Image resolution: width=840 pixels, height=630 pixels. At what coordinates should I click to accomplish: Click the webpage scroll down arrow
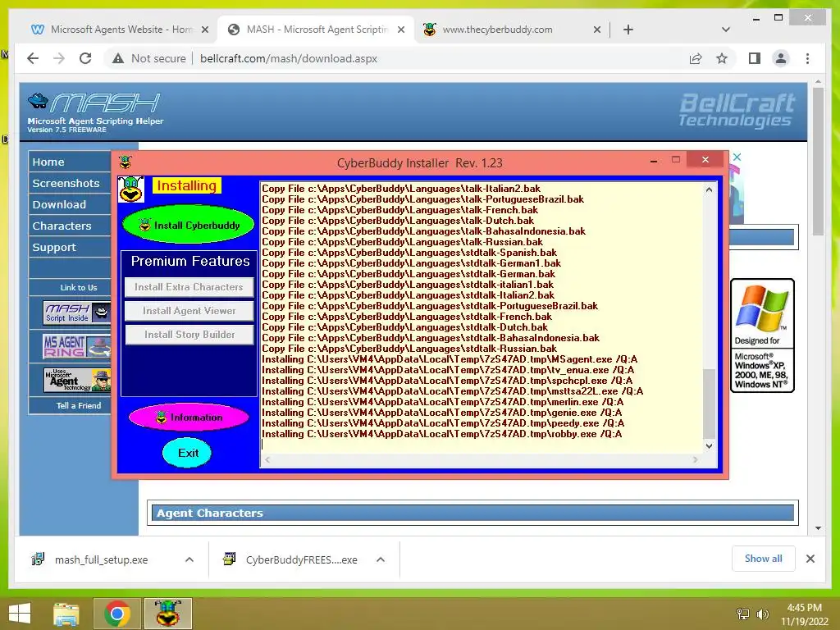[x=818, y=528]
